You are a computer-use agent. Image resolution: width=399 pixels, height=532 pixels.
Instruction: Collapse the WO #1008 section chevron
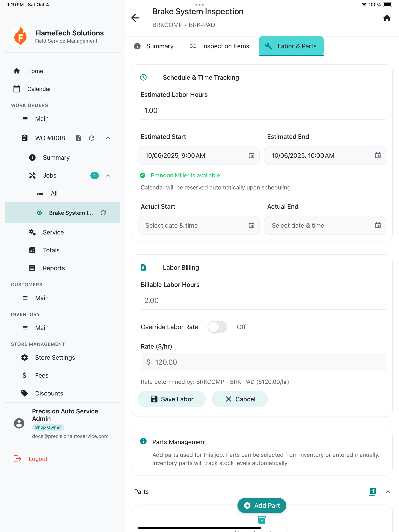coord(108,138)
